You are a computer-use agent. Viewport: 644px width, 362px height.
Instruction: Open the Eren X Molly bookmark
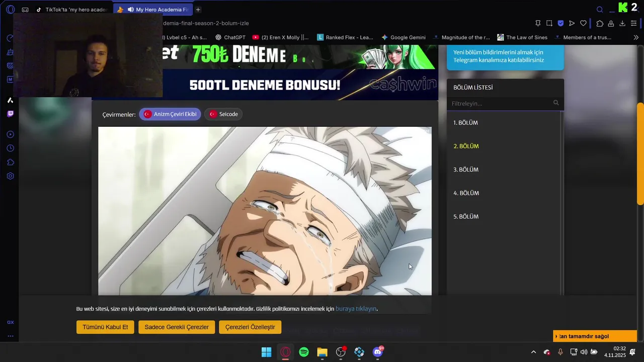click(x=280, y=37)
